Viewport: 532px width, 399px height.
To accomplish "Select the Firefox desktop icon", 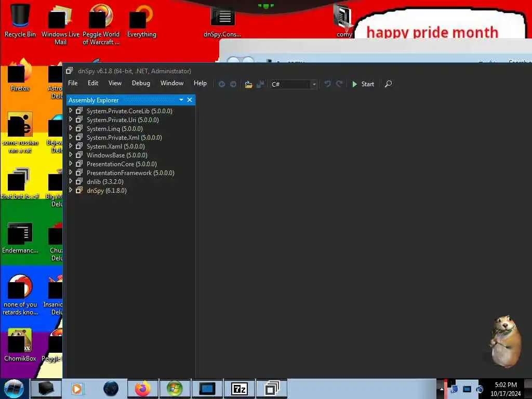I will 20,75.
